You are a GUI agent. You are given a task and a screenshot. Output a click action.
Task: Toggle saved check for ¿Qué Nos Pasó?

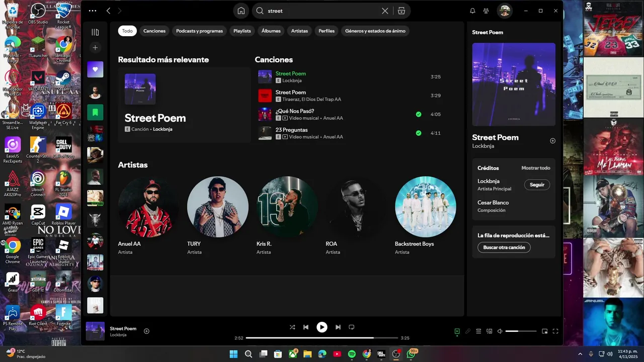click(419, 114)
